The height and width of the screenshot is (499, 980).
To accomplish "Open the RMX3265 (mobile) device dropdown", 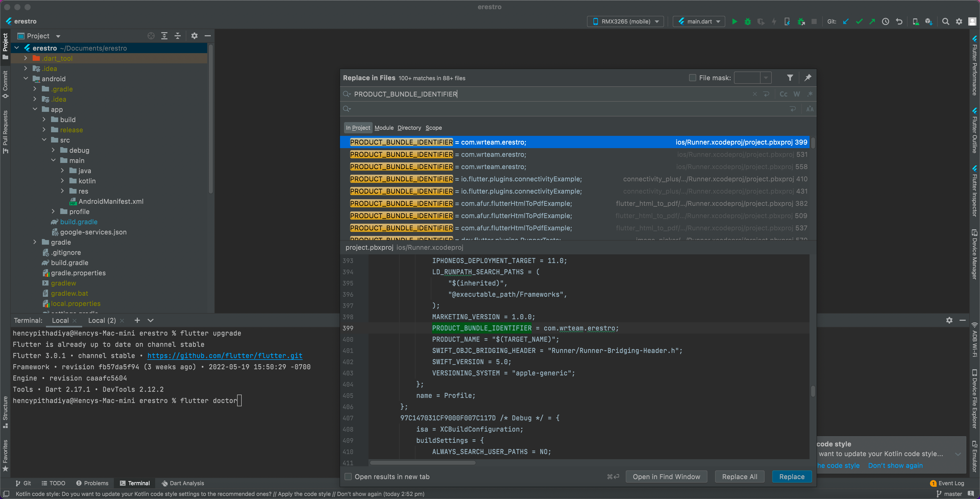I will point(626,22).
